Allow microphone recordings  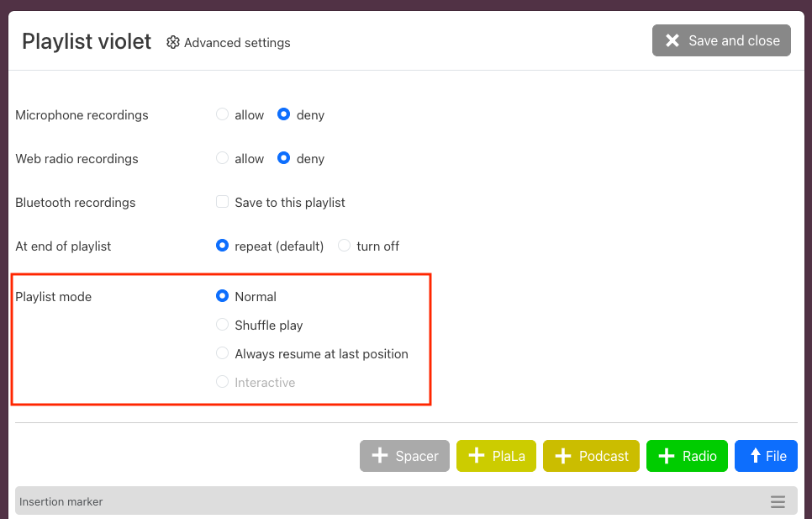point(223,114)
